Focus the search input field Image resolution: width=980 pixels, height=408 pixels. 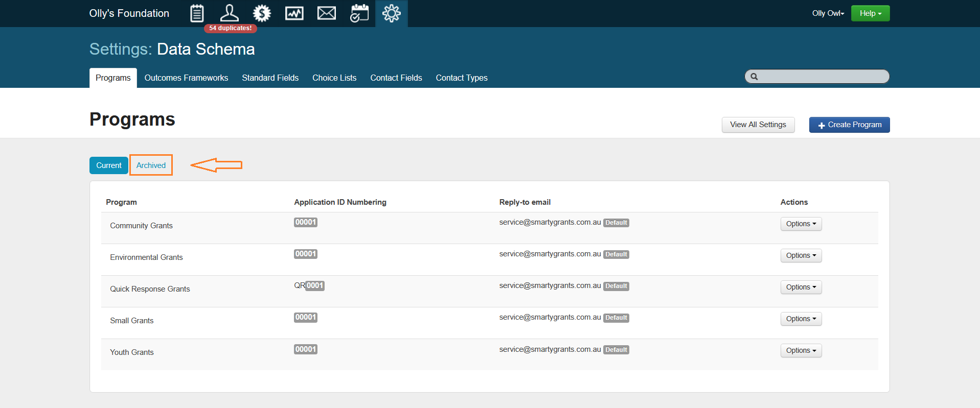pyautogui.click(x=822, y=77)
